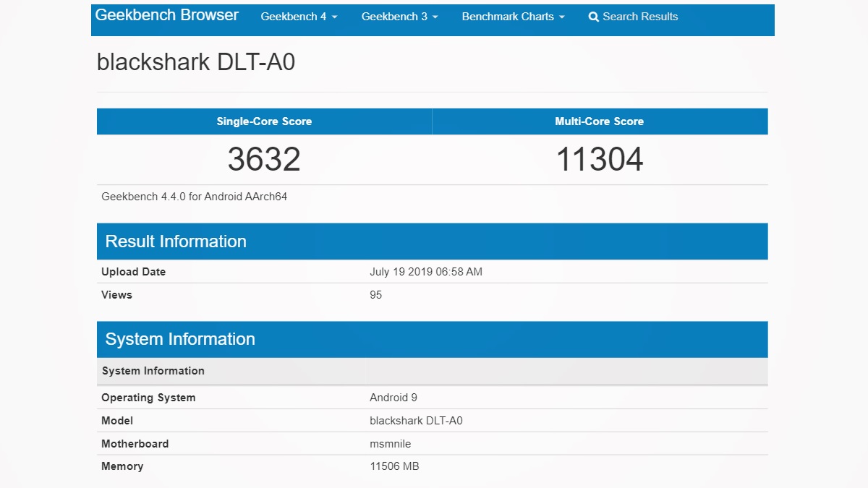
Task: Click the Operating System label
Action: click(x=148, y=398)
